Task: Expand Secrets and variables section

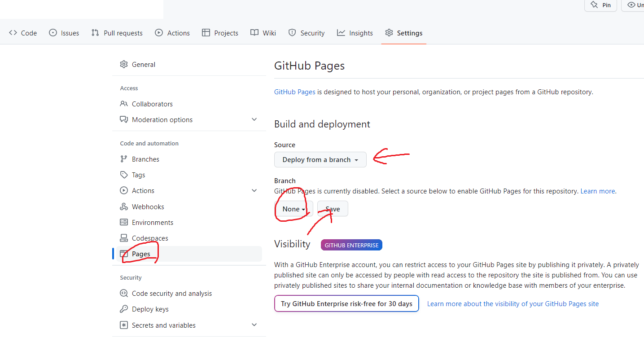Action: (254, 325)
